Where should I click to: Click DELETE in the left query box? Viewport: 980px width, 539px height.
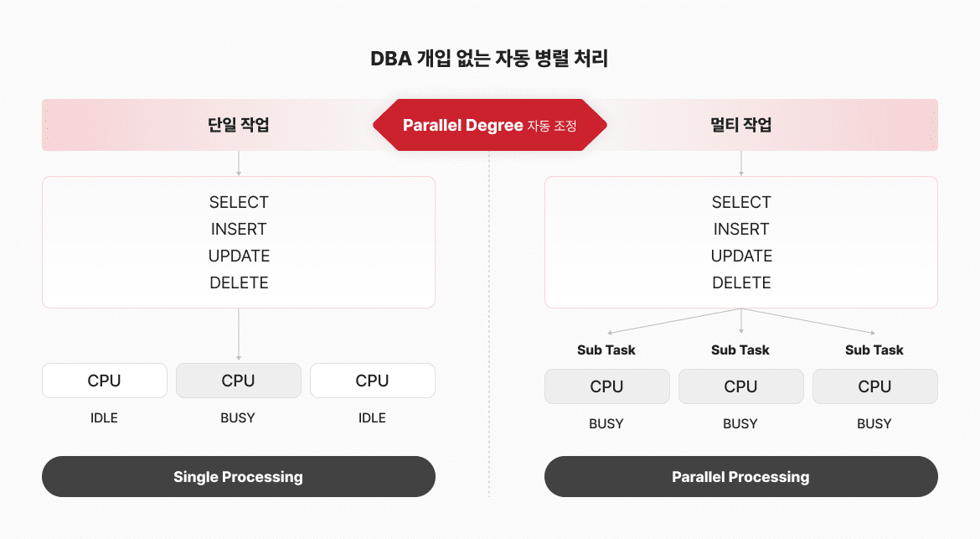tap(239, 282)
